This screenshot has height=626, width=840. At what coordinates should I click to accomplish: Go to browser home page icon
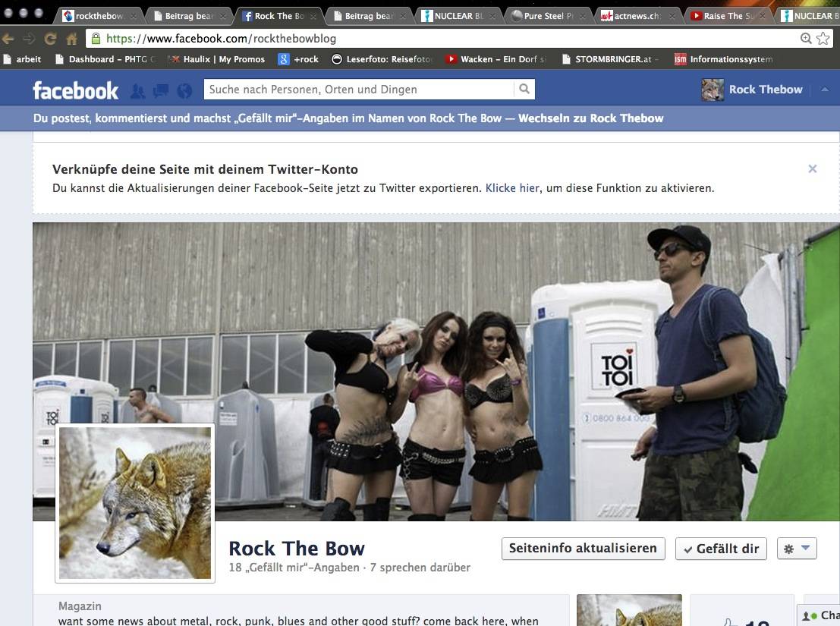click(71, 39)
